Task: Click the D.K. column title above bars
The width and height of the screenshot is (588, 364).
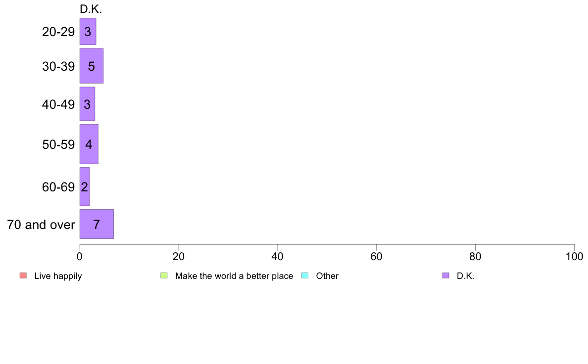Action: point(91,9)
